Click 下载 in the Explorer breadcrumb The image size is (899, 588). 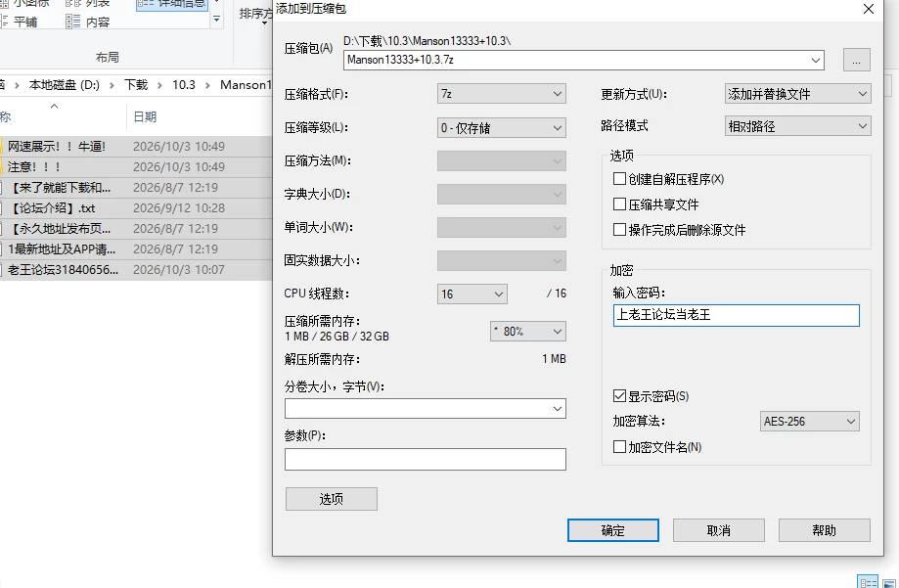click(x=136, y=85)
